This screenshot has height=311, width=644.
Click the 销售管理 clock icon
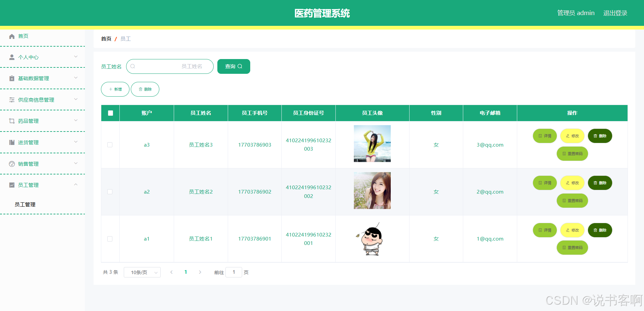12,164
